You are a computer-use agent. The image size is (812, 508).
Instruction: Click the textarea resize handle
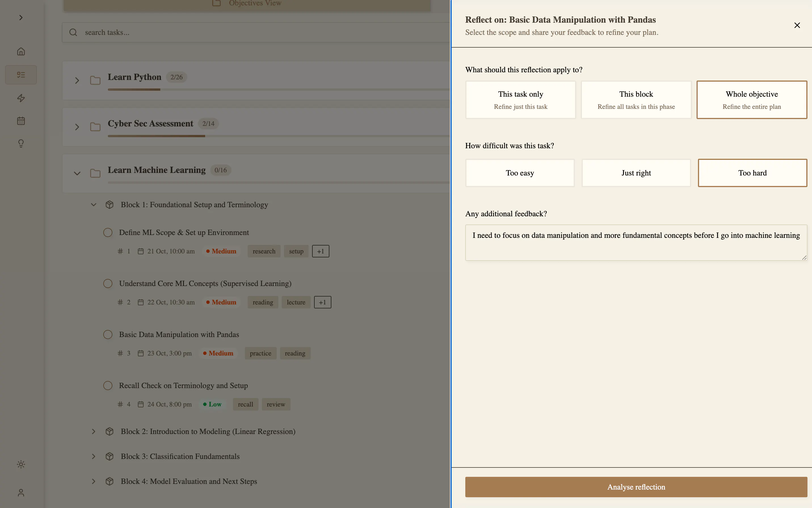(804, 258)
